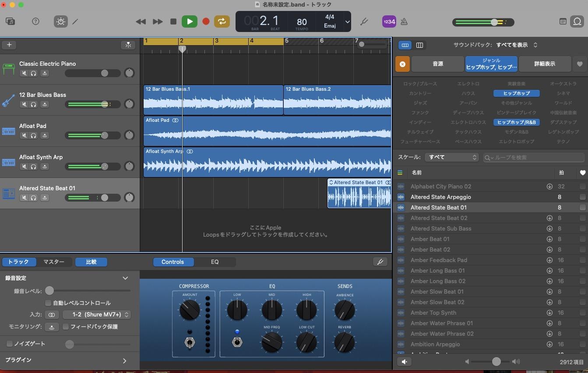Download the Altered State Beat 02 loop
Viewport: 588px width, 373px height.
pyautogui.click(x=549, y=218)
